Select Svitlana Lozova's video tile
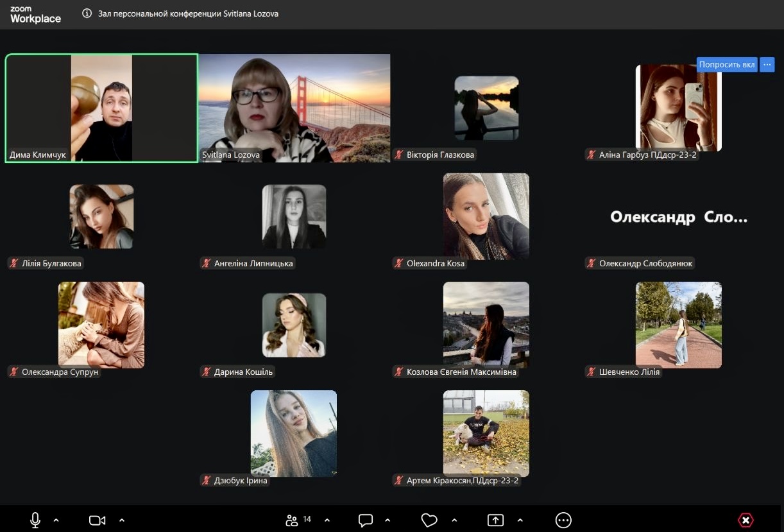784x532 pixels. click(x=294, y=108)
